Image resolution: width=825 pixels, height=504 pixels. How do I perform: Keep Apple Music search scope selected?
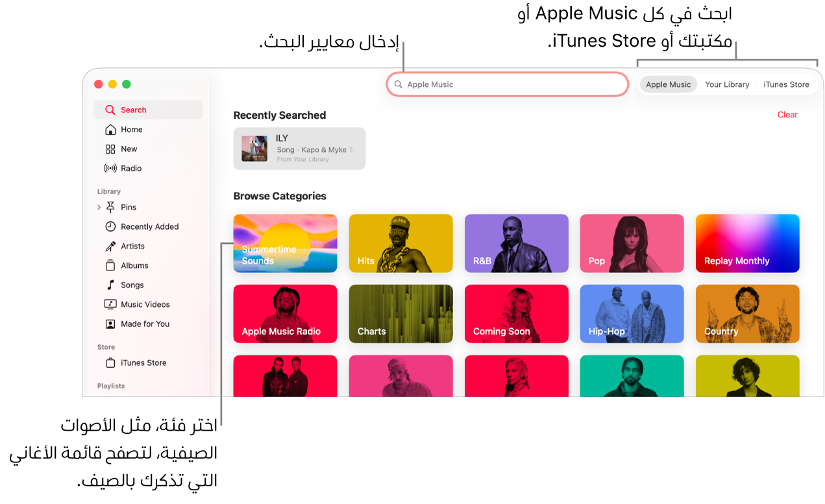(668, 84)
